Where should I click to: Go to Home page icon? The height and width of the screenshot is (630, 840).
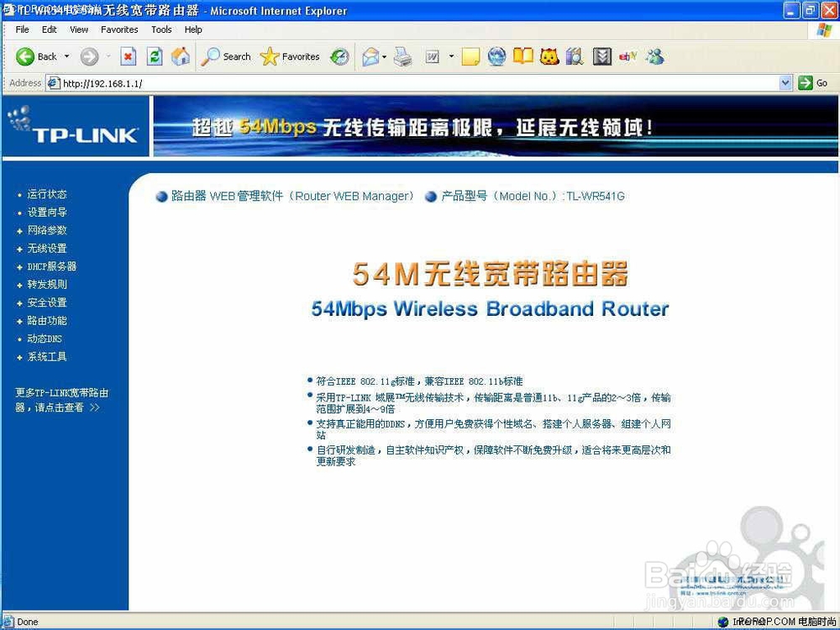pyautogui.click(x=181, y=56)
